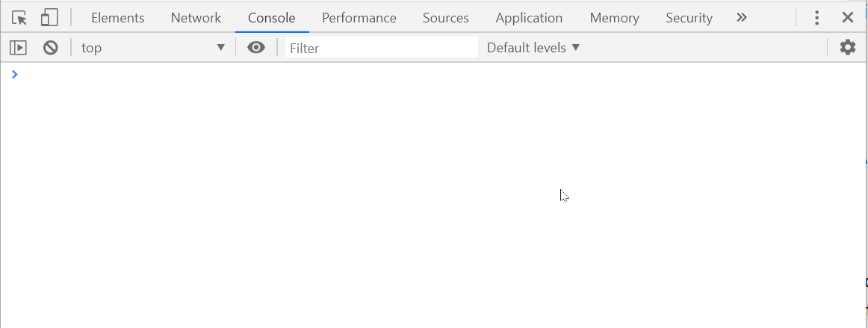The width and height of the screenshot is (868, 328).
Task: Activate the inspect element picker icon
Action: click(x=19, y=18)
